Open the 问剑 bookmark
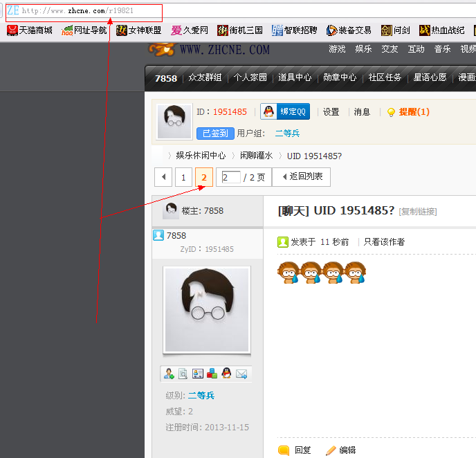 [395, 30]
